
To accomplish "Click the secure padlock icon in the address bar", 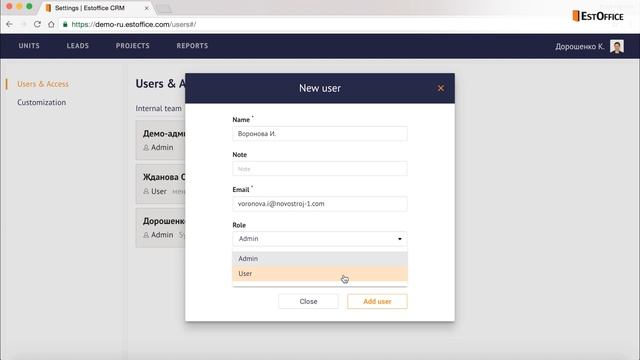I will (x=65, y=24).
